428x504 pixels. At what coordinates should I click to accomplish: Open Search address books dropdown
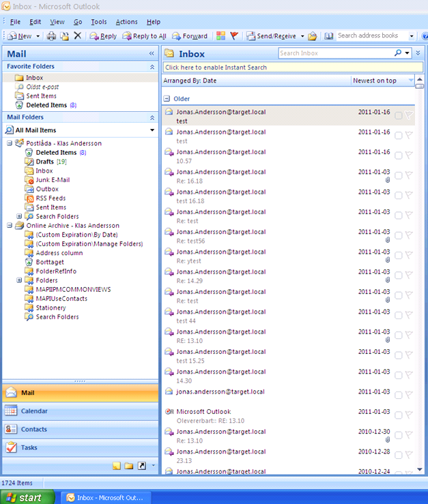pos(412,36)
